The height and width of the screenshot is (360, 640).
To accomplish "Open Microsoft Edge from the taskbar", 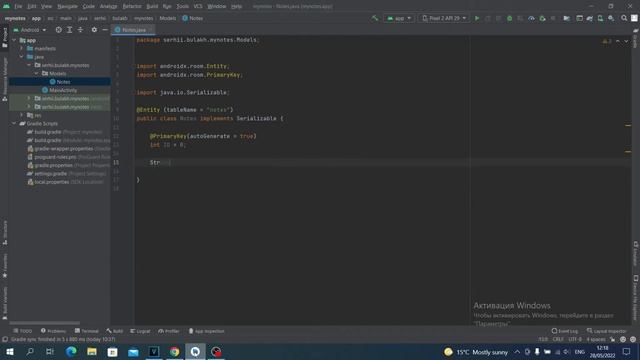I will tap(71, 351).
